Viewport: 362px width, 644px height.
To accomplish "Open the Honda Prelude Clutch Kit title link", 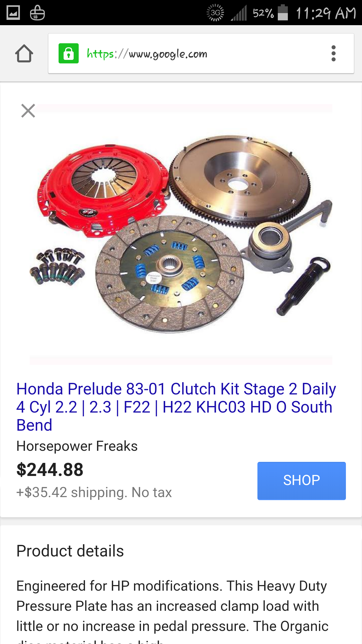I will click(176, 407).
